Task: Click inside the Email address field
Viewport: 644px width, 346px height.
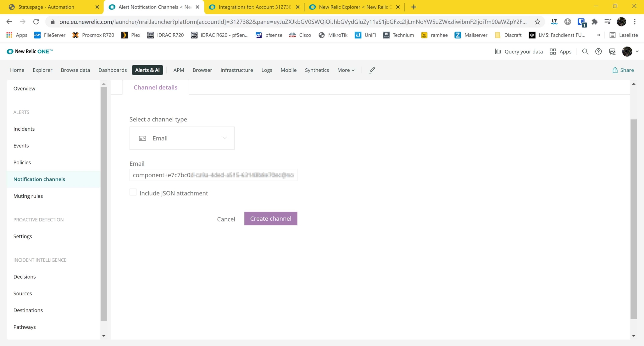Action: point(213,175)
